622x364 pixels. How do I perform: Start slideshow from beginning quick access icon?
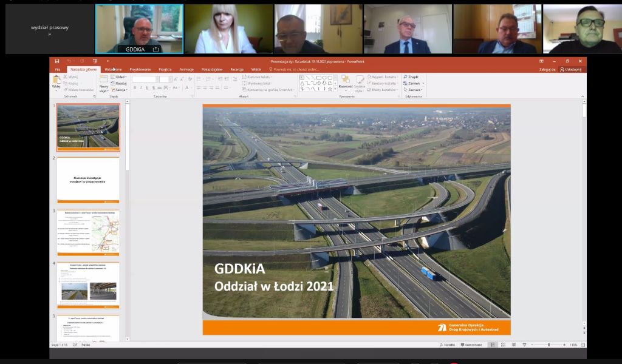point(95,61)
